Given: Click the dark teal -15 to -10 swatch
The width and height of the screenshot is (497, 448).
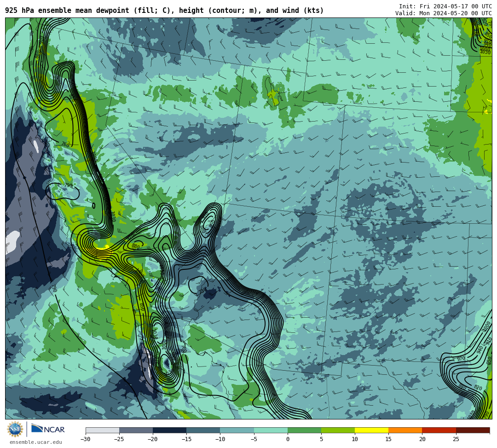Looking at the screenshot, I should coord(203,430).
